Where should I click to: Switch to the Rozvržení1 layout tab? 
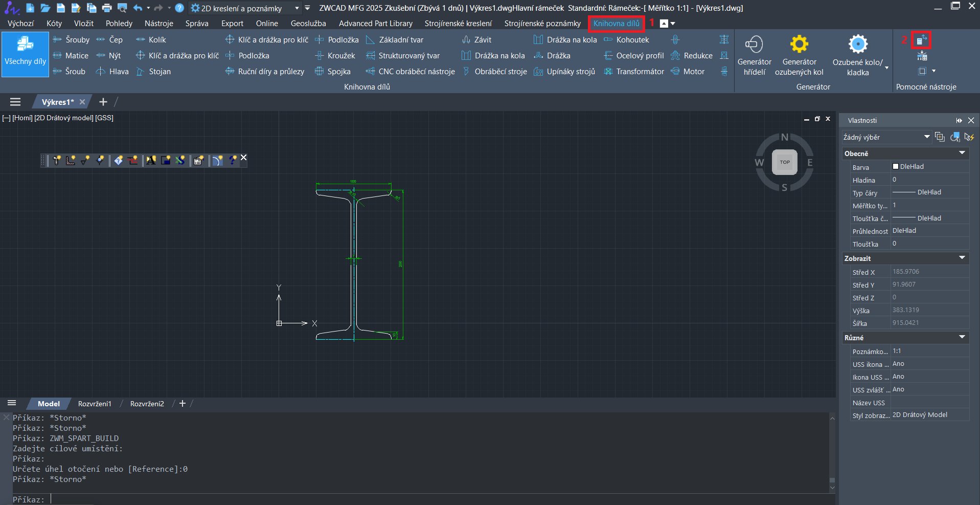(95, 404)
